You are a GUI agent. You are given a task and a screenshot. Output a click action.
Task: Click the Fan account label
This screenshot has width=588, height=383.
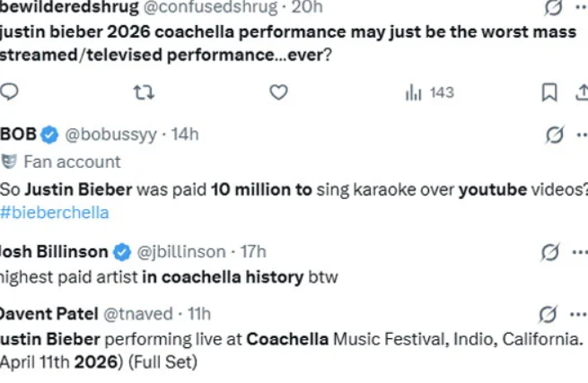click(71, 161)
